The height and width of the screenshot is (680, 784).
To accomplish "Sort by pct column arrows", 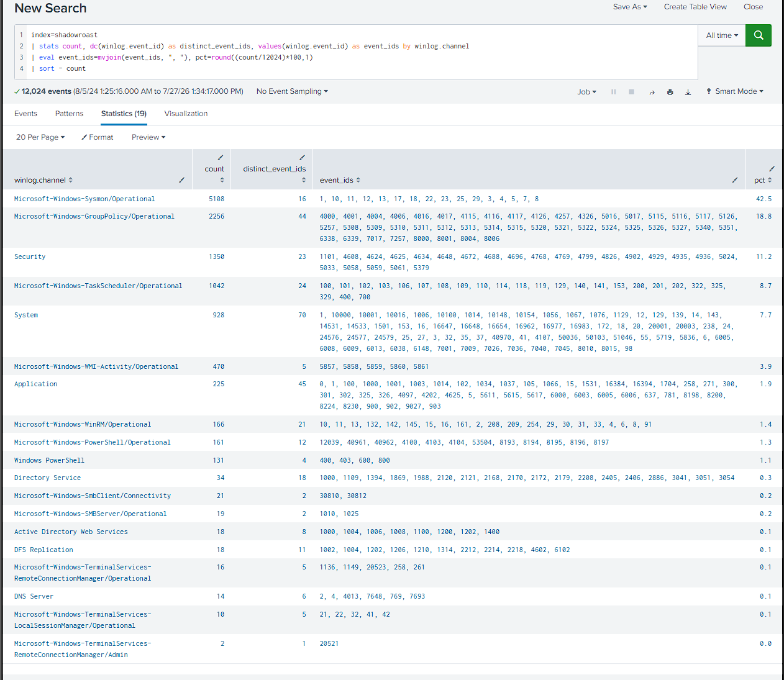I will 770,180.
